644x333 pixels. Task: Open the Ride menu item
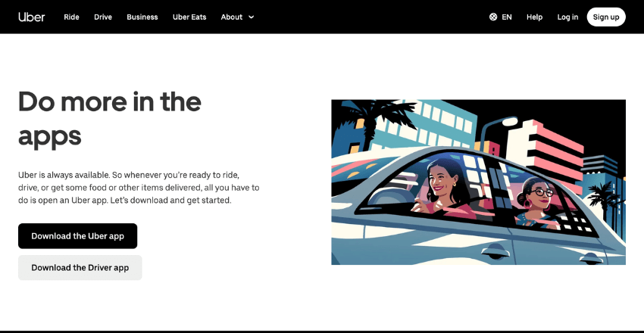[x=71, y=17]
